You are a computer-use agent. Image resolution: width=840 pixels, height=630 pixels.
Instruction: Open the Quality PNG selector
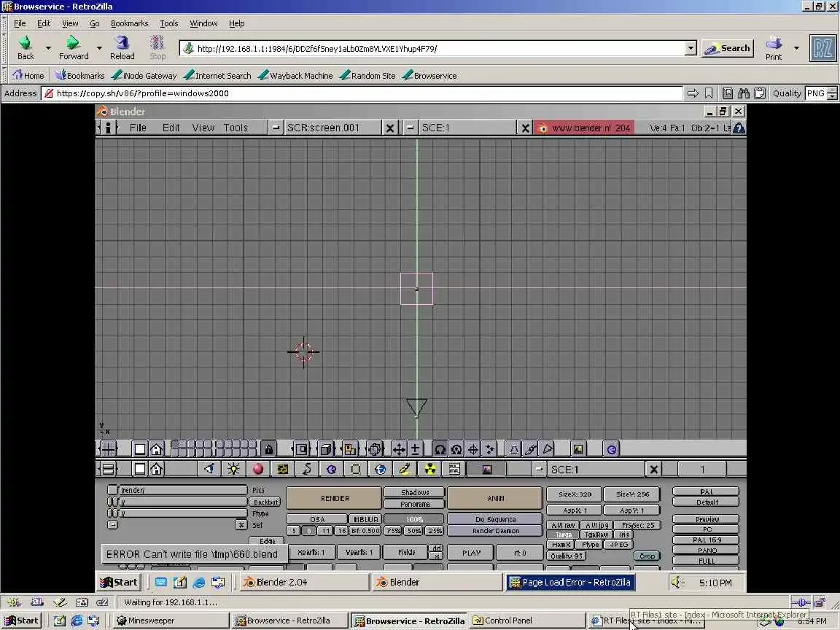(x=821, y=93)
